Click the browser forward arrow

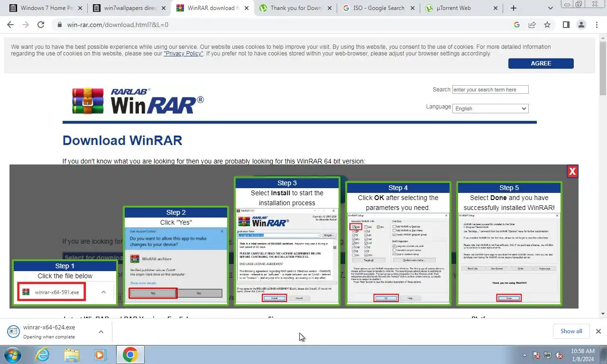26,25
